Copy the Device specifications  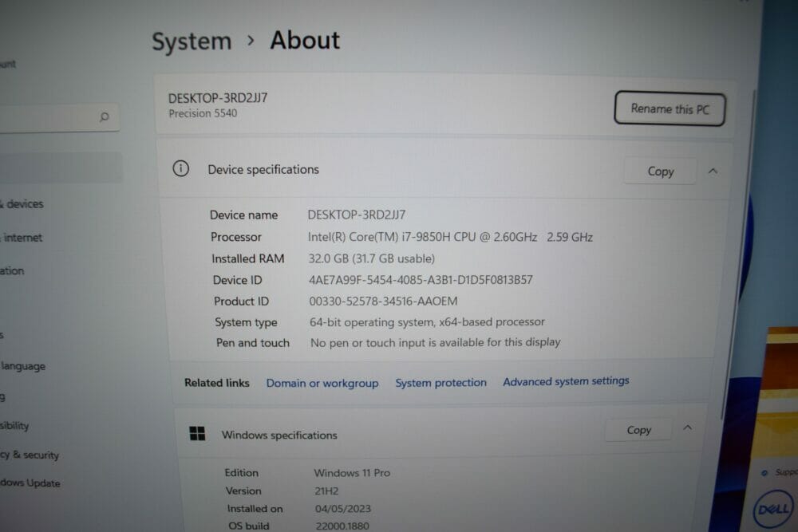[660, 171]
